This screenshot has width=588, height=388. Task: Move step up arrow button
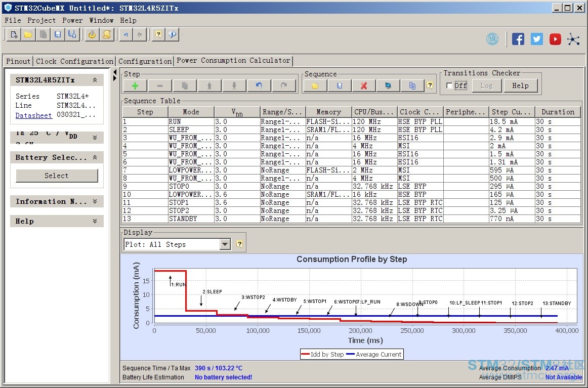tap(209, 86)
